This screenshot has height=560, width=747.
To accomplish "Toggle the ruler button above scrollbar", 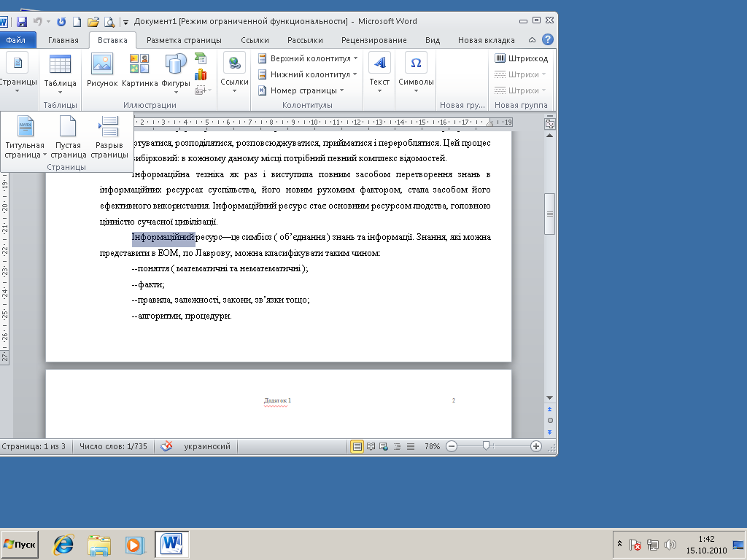I will click(550, 124).
